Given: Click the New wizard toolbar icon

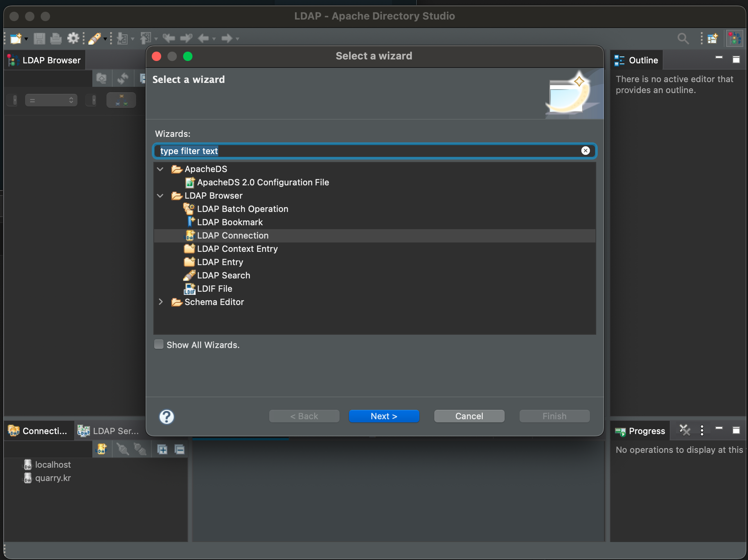Looking at the screenshot, I should [16, 38].
